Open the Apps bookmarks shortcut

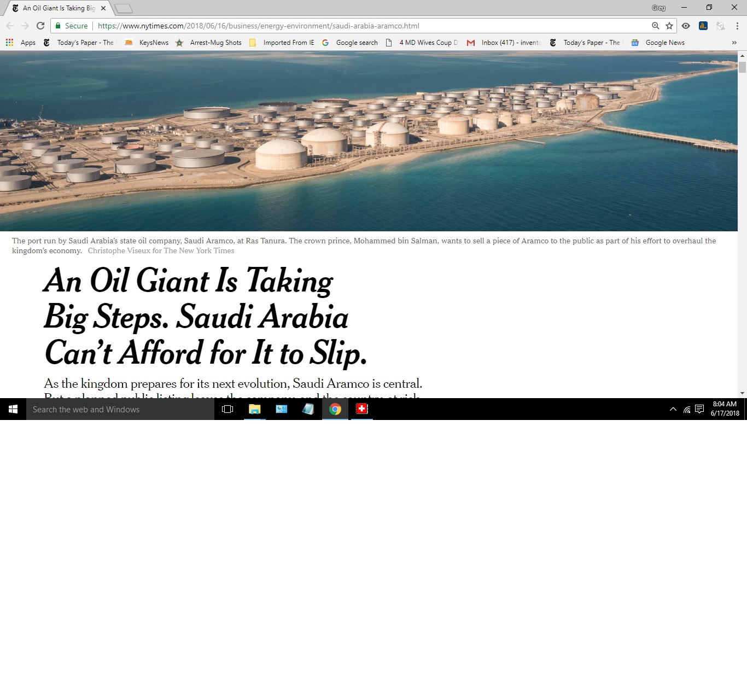[21, 43]
